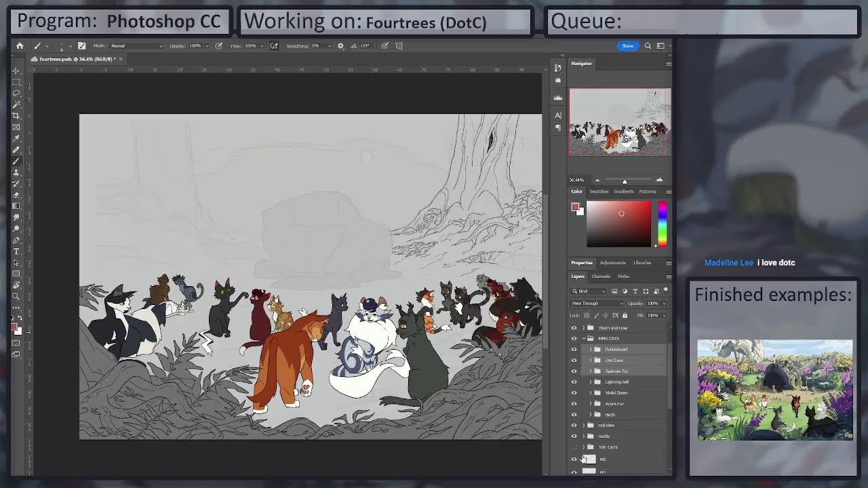Hide the Pebbleheart layer group
Viewport: 868px width, 488px height.
(574, 349)
